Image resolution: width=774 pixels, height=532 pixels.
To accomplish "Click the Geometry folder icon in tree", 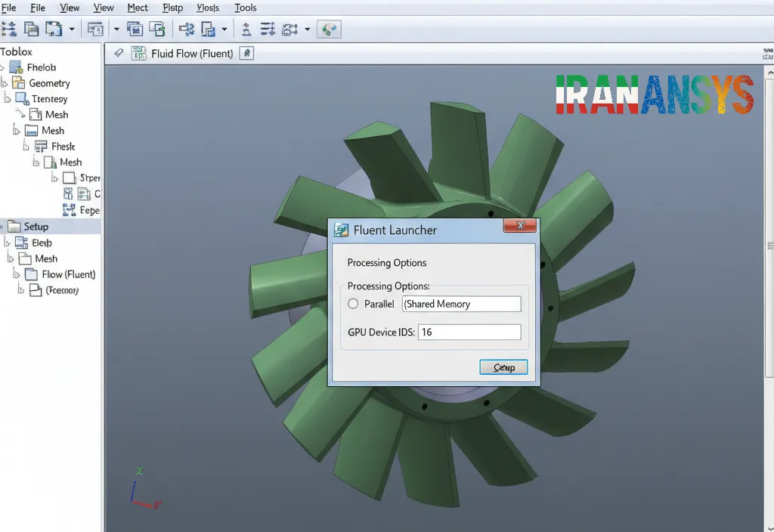I will [18, 82].
